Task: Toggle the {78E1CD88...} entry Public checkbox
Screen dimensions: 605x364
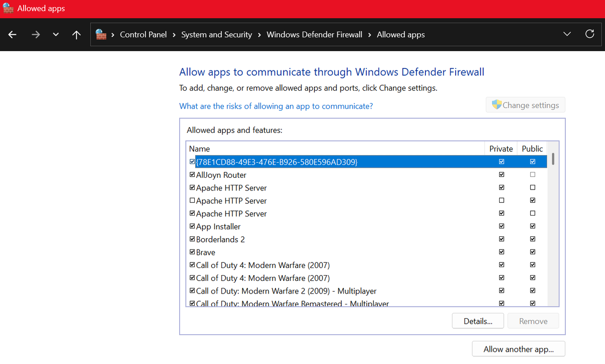Action: 533,162
